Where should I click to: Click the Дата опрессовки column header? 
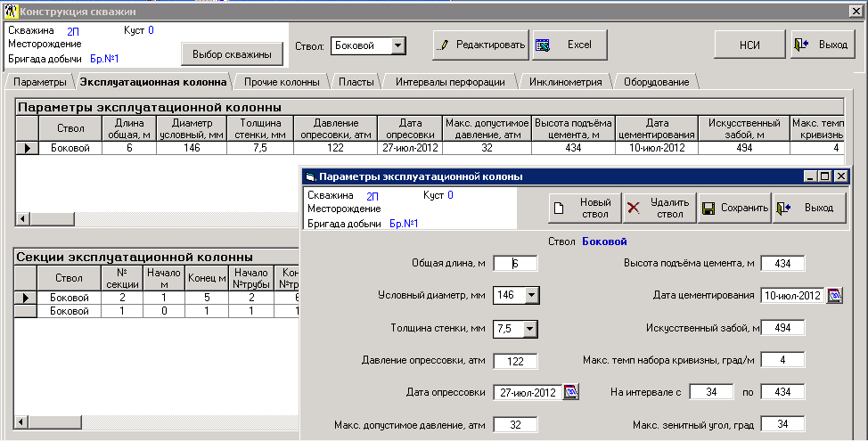coord(410,128)
